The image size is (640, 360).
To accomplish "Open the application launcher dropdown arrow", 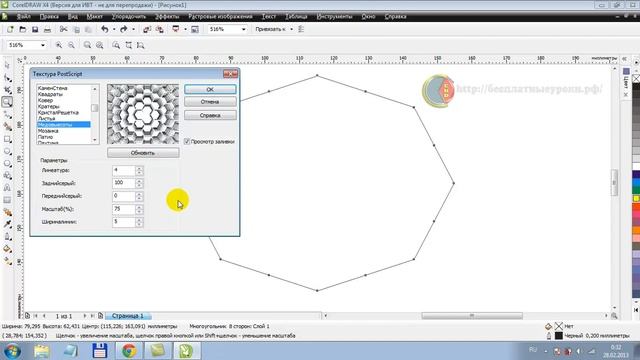I will pyautogui.click(x=185, y=29).
